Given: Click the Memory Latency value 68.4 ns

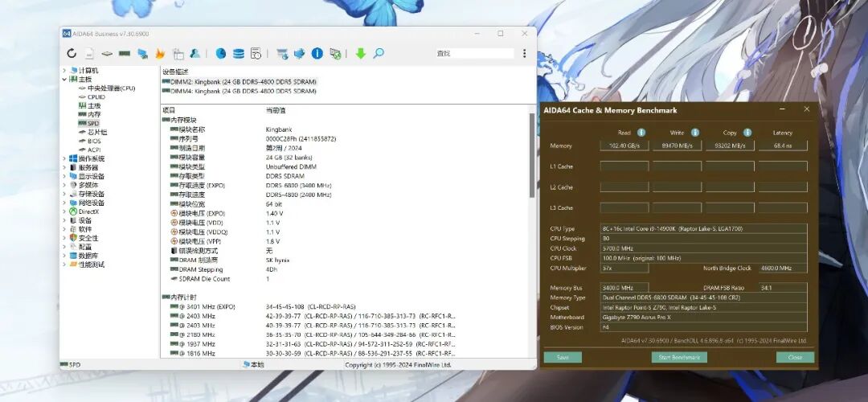Looking at the screenshot, I should (x=783, y=146).
